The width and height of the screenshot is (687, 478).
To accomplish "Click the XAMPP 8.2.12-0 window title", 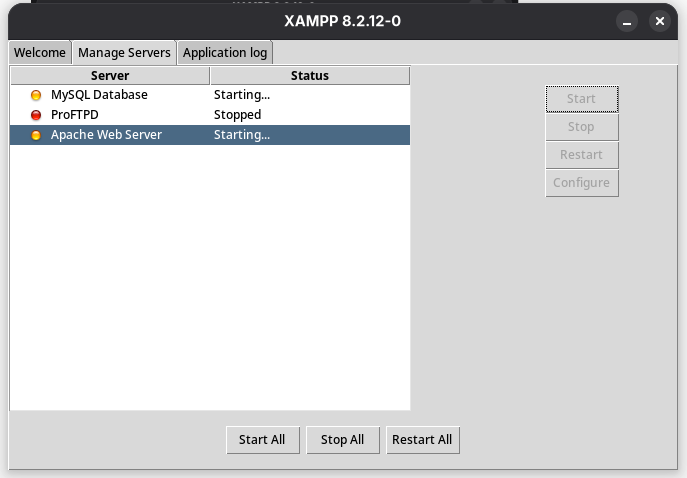I will (343, 21).
